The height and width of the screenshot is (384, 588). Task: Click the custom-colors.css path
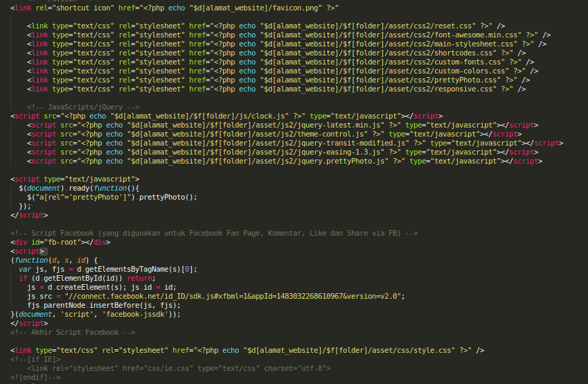pos(386,71)
